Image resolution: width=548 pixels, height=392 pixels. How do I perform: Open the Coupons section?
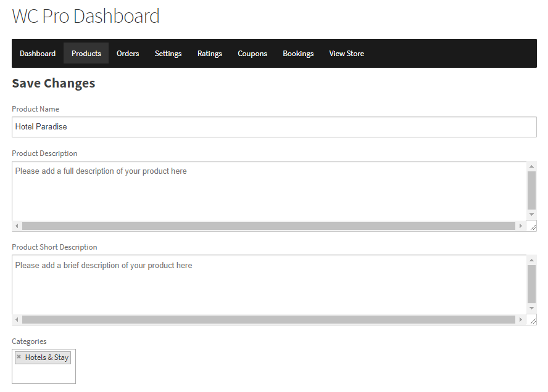click(252, 54)
